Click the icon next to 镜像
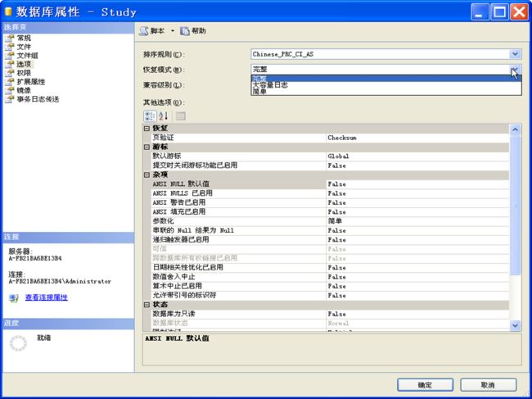The width and height of the screenshot is (532, 399). [x=10, y=90]
